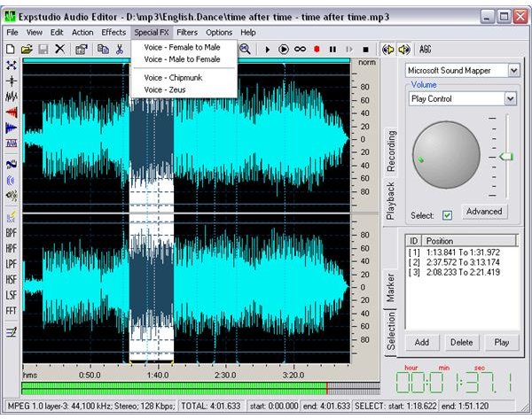Start recording with the red record button
This screenshot has height=419, width=532.
(317, 50)
